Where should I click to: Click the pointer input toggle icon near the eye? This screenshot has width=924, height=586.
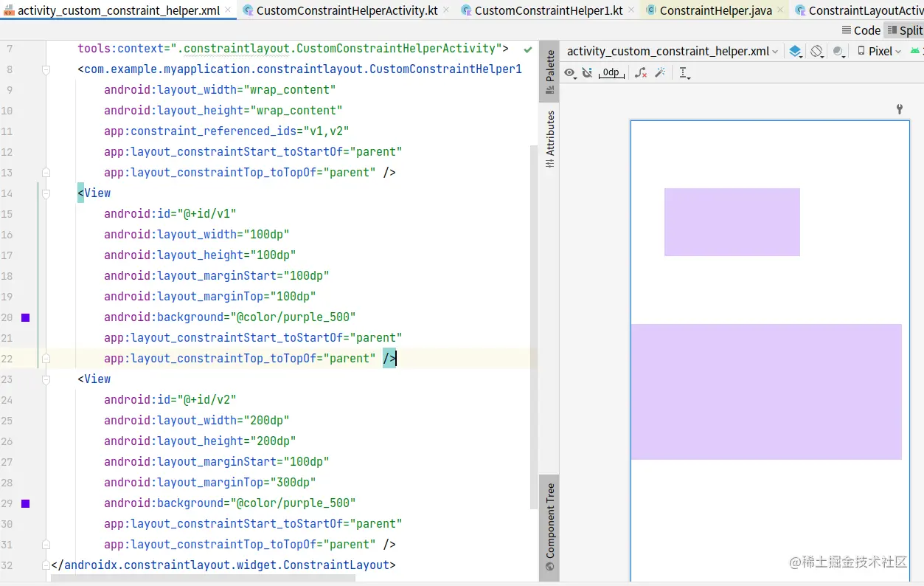coord(586,72)
